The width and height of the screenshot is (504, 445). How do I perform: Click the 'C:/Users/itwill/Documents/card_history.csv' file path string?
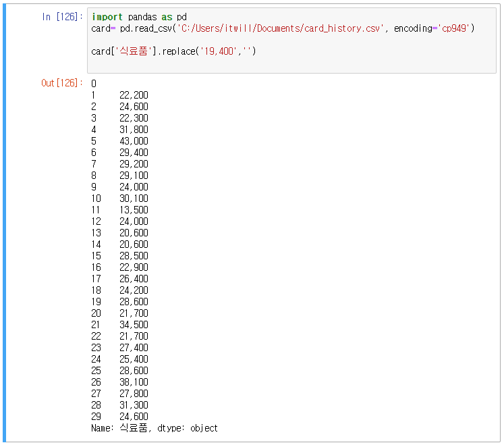click(x=279, y=28)
